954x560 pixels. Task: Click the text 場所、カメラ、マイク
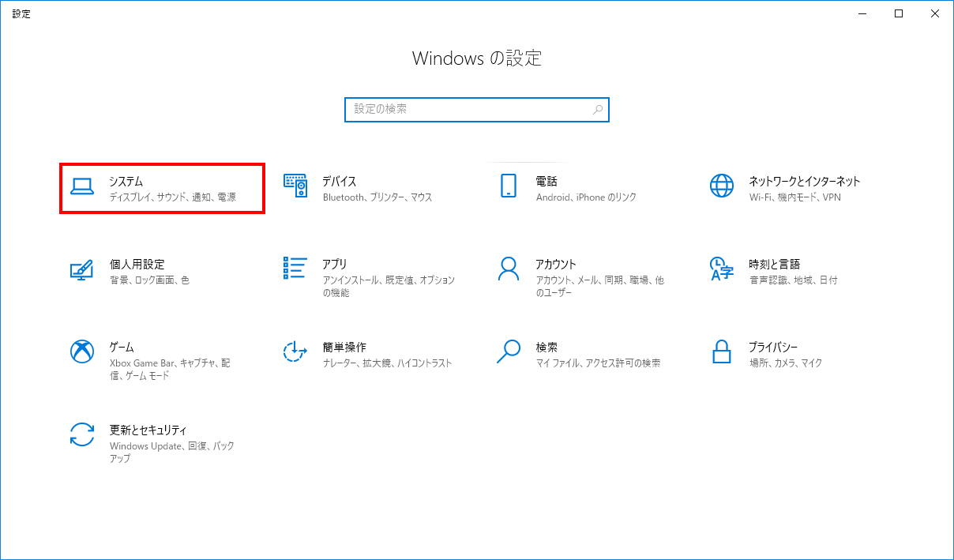pyautogui.click(x=786, y=363)
